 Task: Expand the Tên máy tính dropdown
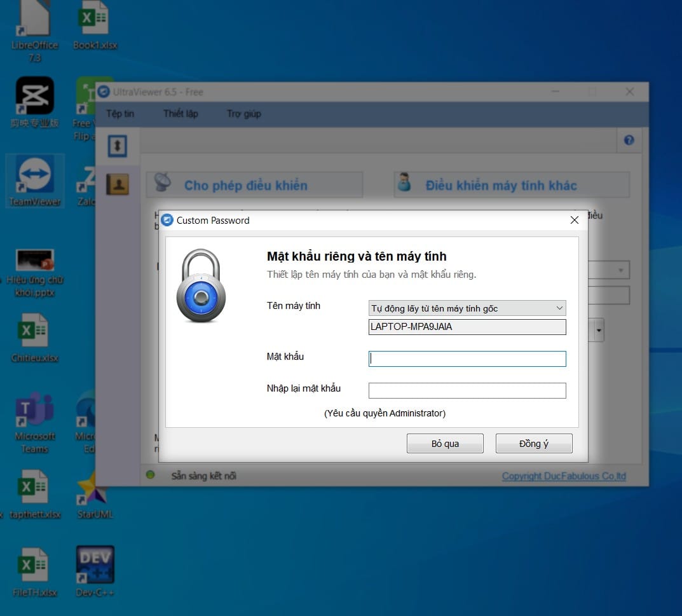[467, 308]
